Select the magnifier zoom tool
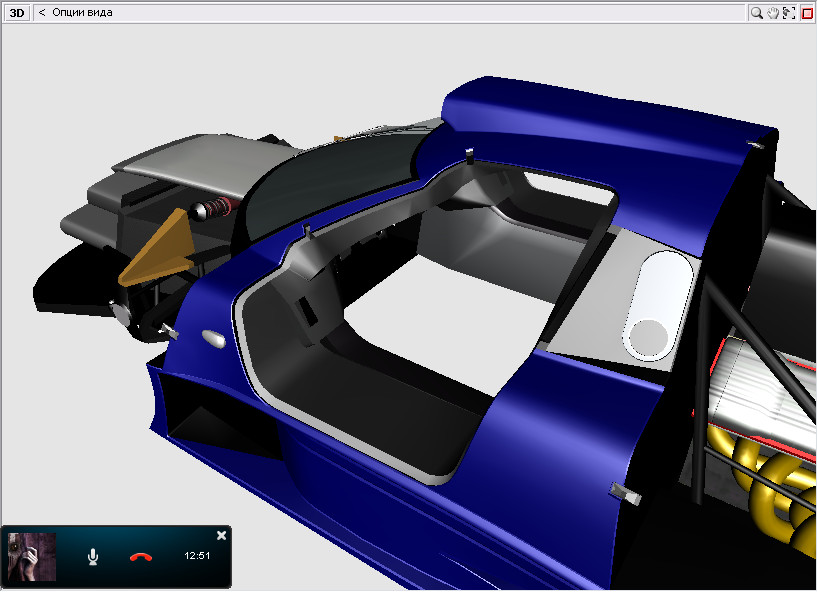The height and width of the screenshot is (592, 818). [757, 13]
